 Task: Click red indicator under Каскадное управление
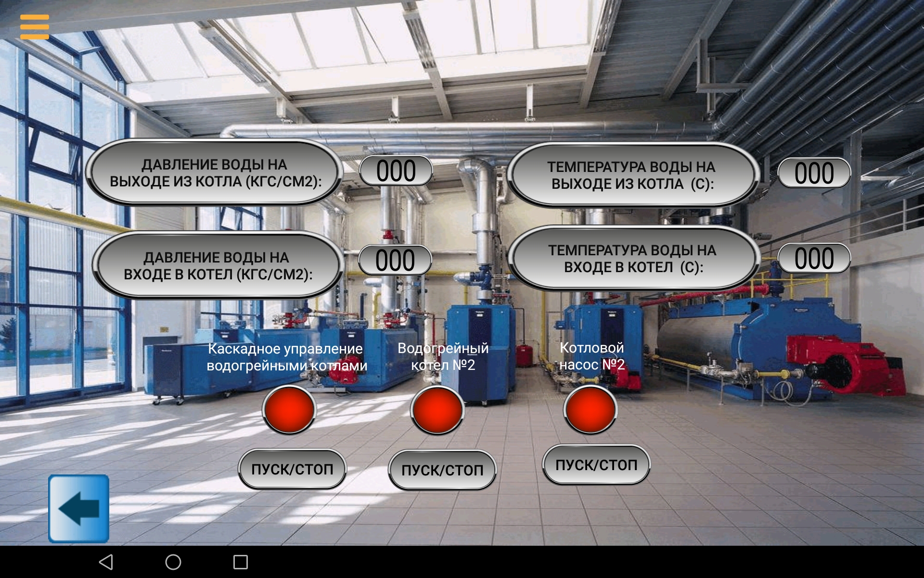coord(289,409)
